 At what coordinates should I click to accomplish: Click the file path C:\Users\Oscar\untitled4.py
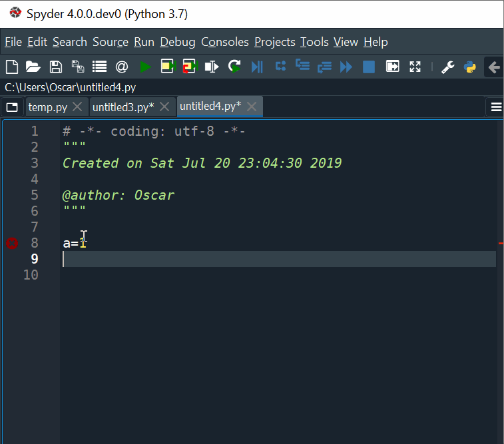pyautogui.click(x=70, y=87)
